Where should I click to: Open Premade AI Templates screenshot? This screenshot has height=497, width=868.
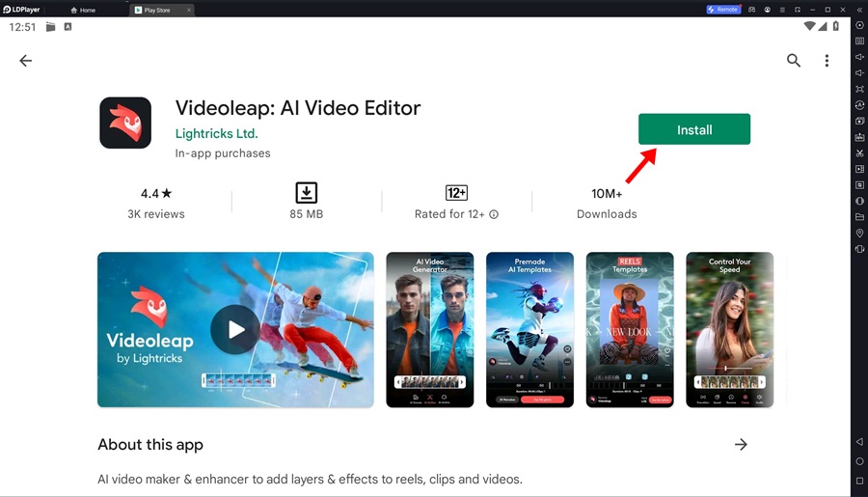(529, 330)
